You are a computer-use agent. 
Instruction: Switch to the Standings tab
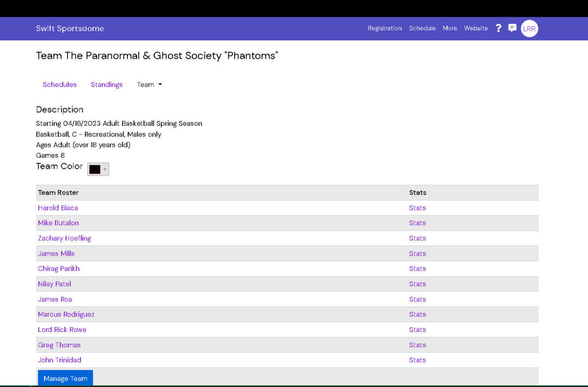[107, 85]
